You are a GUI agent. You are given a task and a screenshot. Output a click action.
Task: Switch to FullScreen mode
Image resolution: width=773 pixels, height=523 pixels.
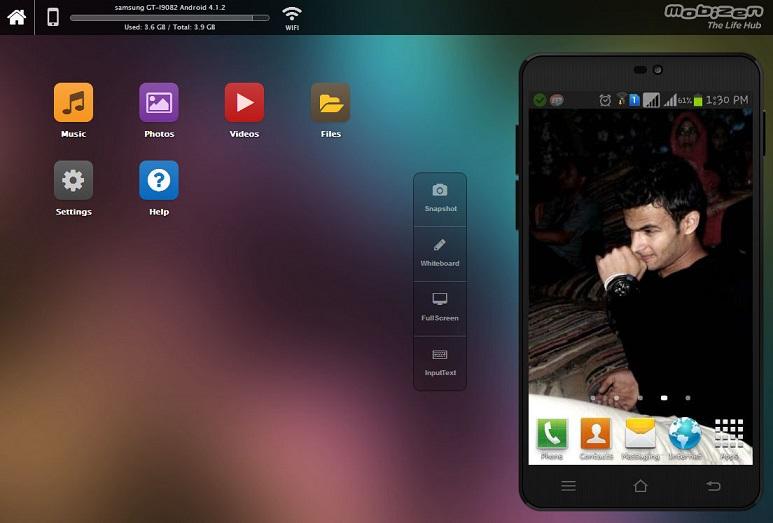pyautogui.click(x=440, y=306)
